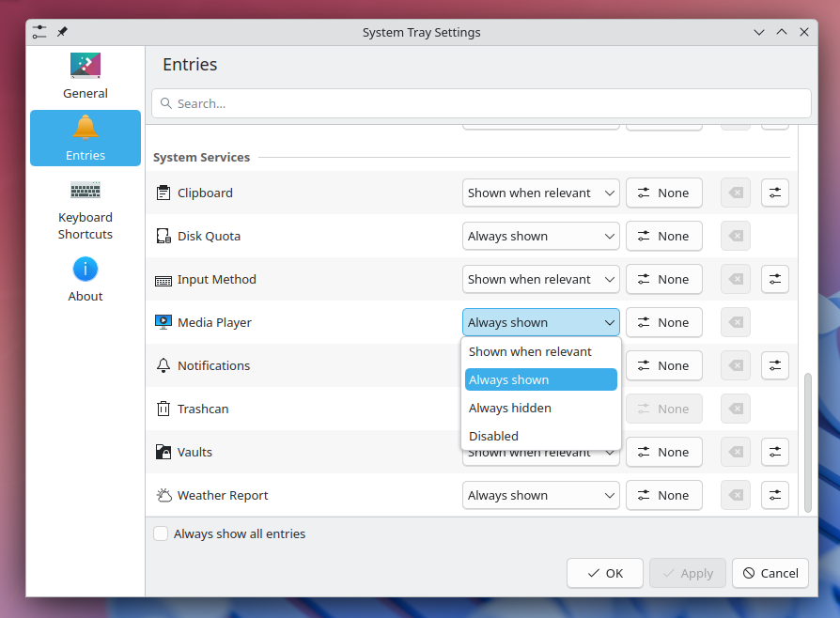Click the Weather Report entry icon
Viewport: 840px width, 618px height.
163,495
